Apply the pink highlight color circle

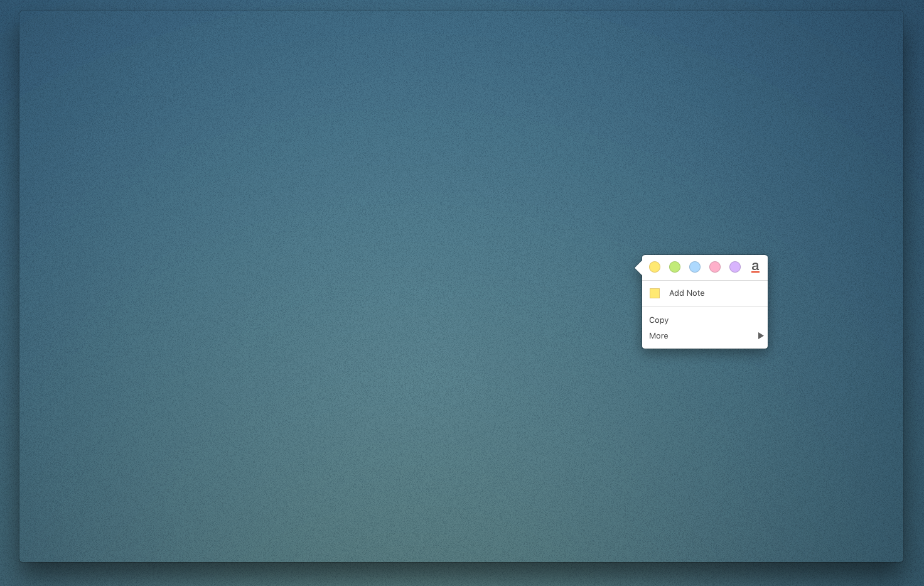pyautogui.click(x=715, y=267)
